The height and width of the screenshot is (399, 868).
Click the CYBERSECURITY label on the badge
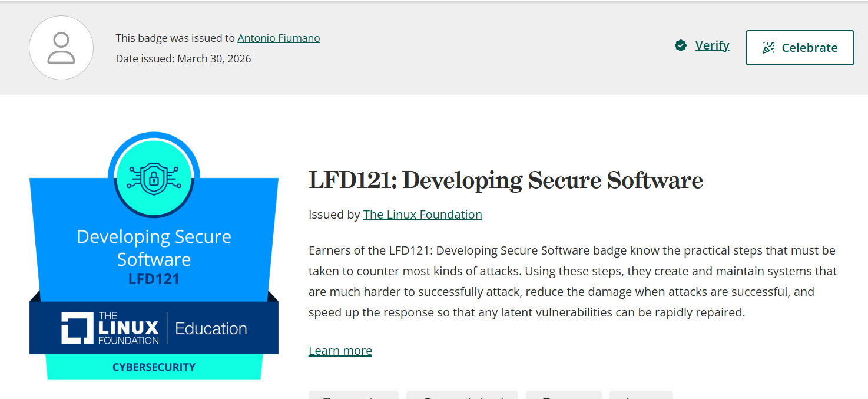pyautogui.click(x=154, y=367)
